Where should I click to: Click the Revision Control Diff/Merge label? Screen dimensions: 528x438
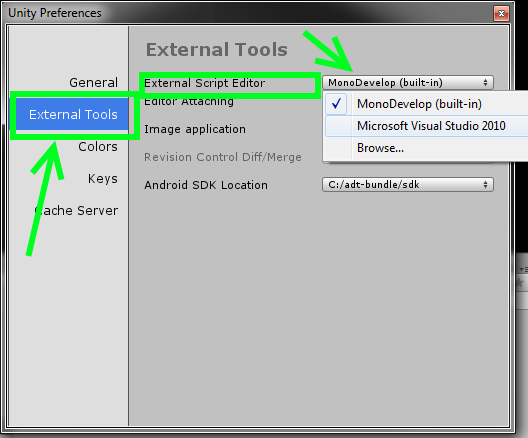coord(223,157)
